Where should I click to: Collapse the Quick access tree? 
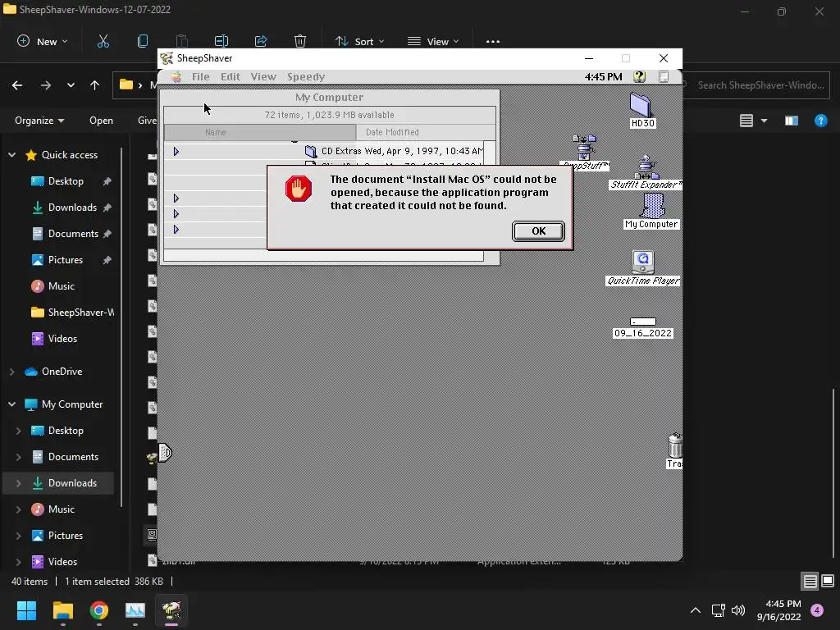point(11,155)
